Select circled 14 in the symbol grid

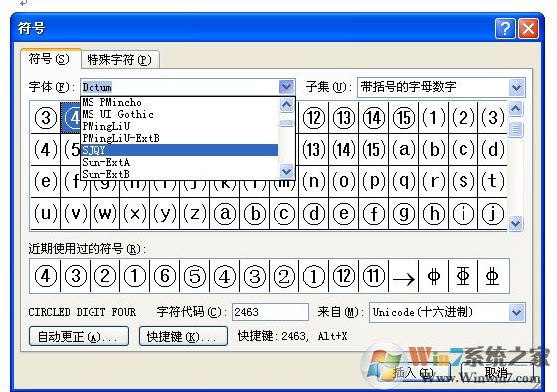tap(374, 118)
